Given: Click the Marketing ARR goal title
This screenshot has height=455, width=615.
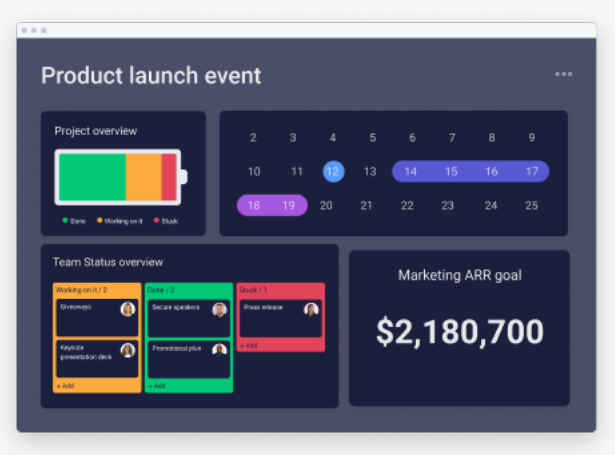Looking at the screenshot, I should click(460, 275).
